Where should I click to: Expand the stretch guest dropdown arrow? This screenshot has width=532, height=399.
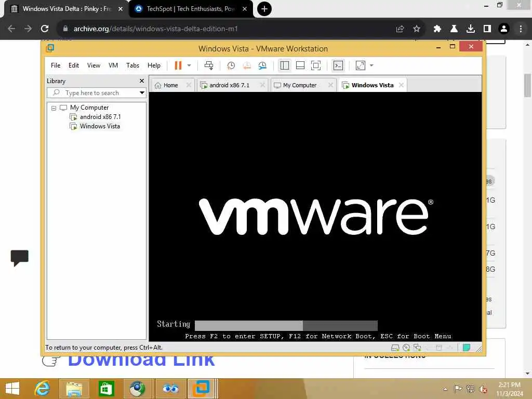click(x=371, y=65)
